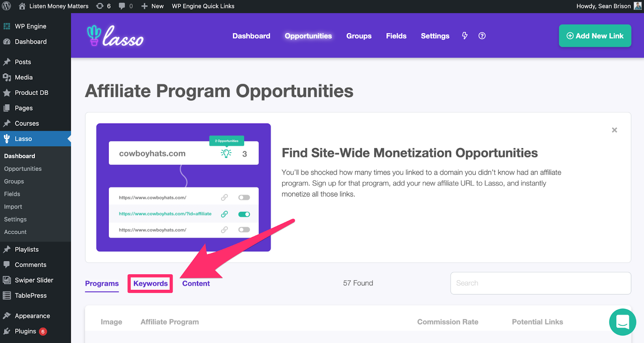644x343 pixels.
Task: Click the Search input field
Action: (x=541, y=283)
